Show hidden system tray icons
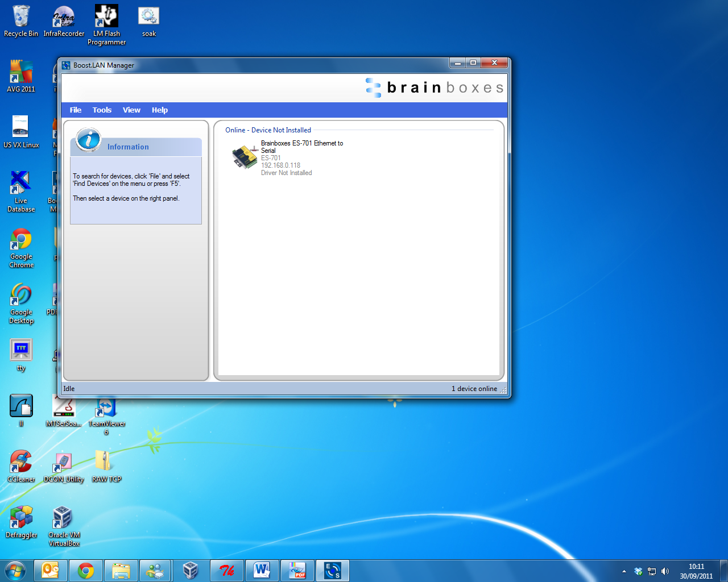 624,571
